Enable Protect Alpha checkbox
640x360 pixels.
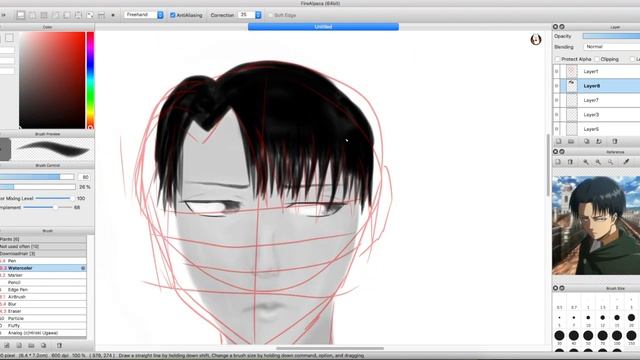point(558,59)
